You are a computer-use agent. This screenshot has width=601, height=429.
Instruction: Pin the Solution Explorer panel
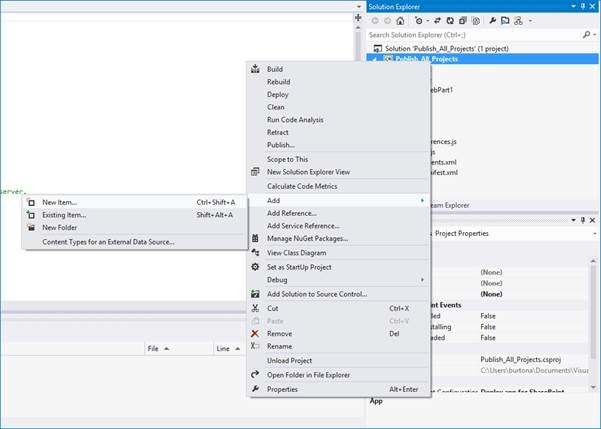coord(583,6)
